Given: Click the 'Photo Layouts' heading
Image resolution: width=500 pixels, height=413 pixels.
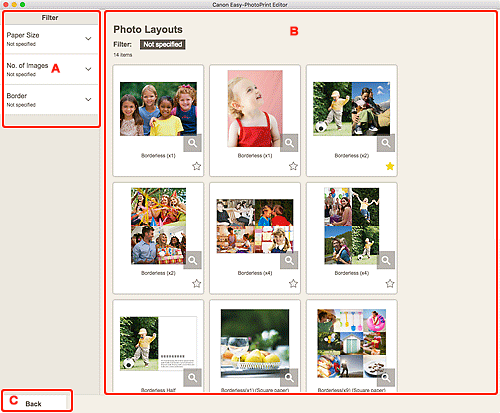Looking at the screenshot, I should [x=148, y=29].
